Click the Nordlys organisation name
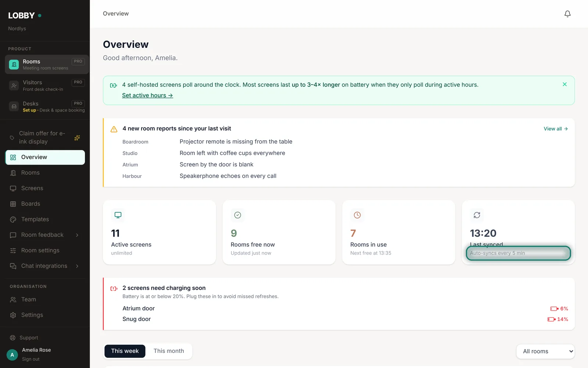 pos(17,29)
